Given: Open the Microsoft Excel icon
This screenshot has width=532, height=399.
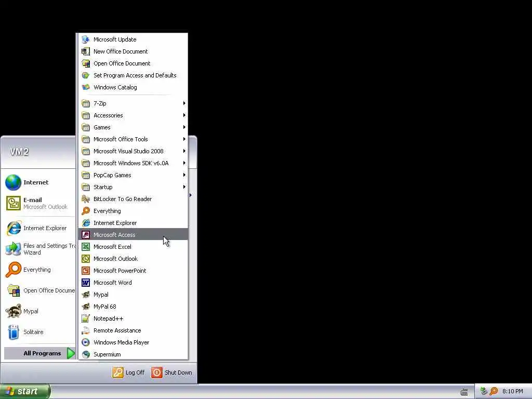Looking at the screenshot, I should (x=86, y=247).
